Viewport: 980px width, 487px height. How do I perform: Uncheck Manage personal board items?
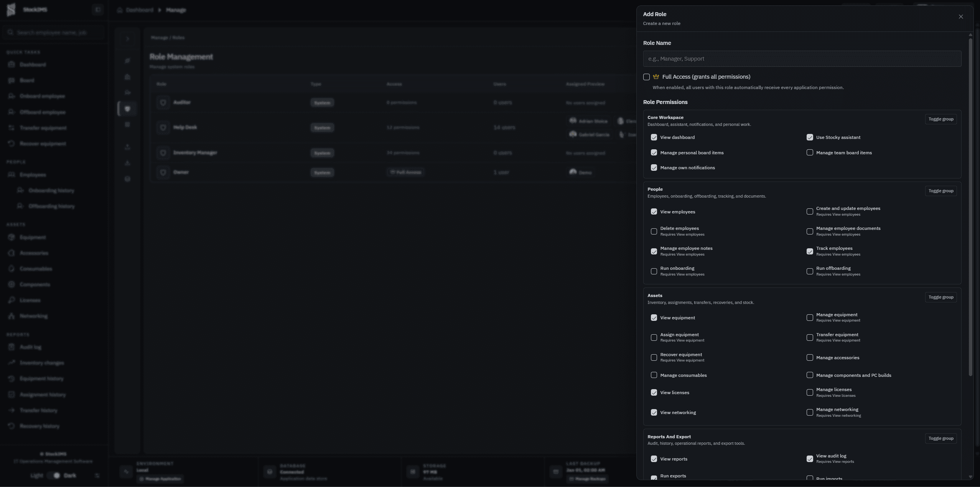[x=654, y=152]
